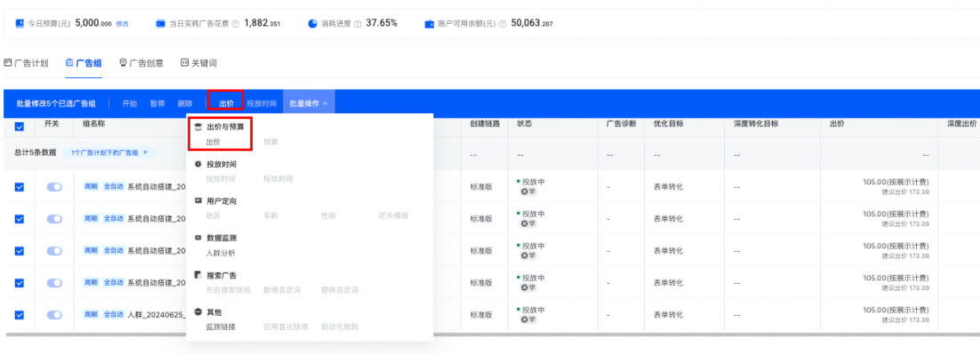Image resolution: width=980 pixels, height=354 pixels.
Task: Switch to the 广告计划 tab
Action: point(27,62)
